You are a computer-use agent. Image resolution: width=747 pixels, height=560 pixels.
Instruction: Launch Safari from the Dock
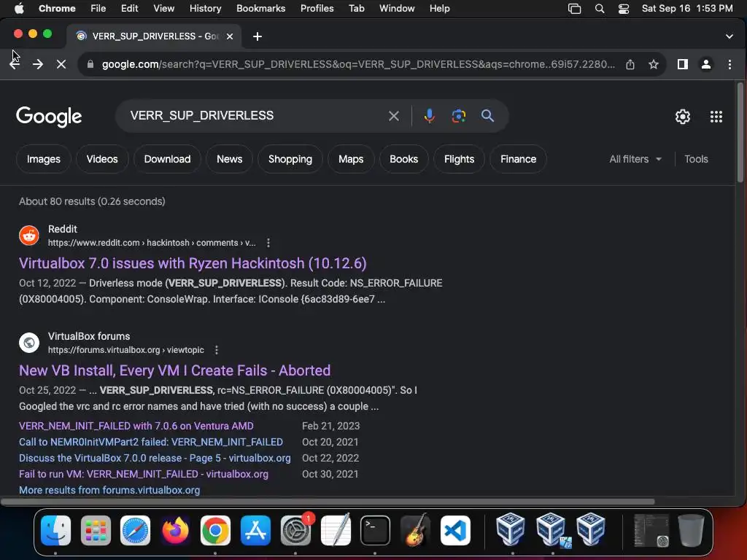click(x=135, y=531)
